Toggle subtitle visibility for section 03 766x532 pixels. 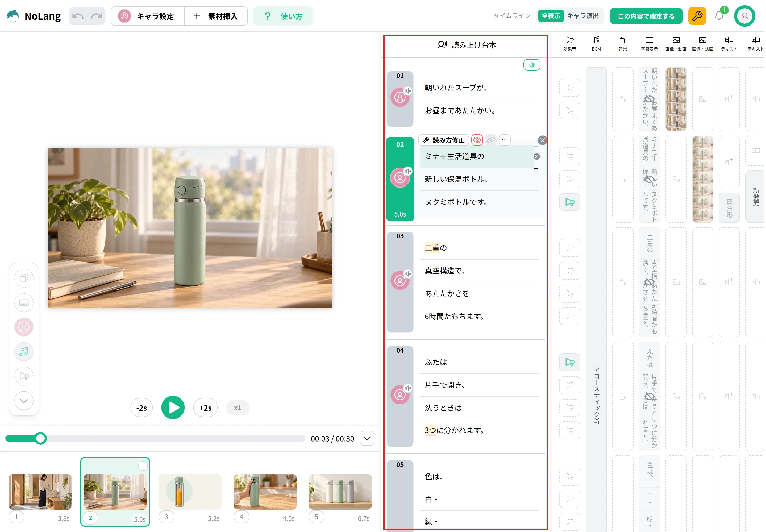[649, 282]
